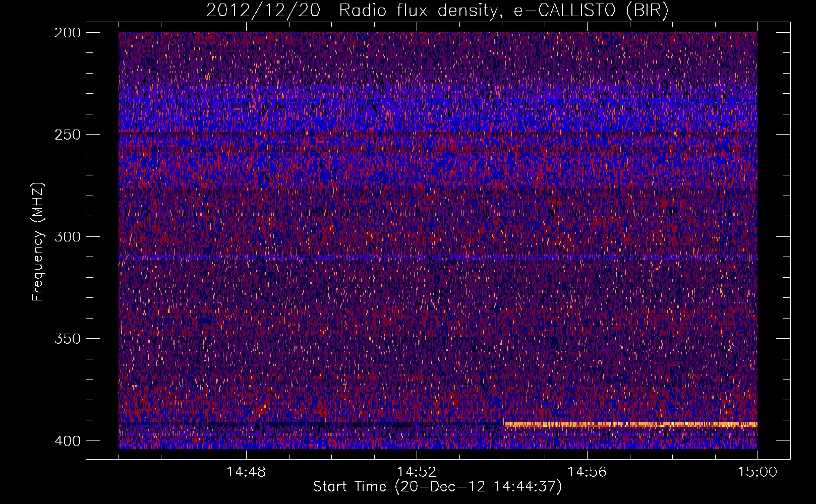Click the 200 frequency tick label
This screenshot has height=504, width=816.
click(x=67, y=32)
